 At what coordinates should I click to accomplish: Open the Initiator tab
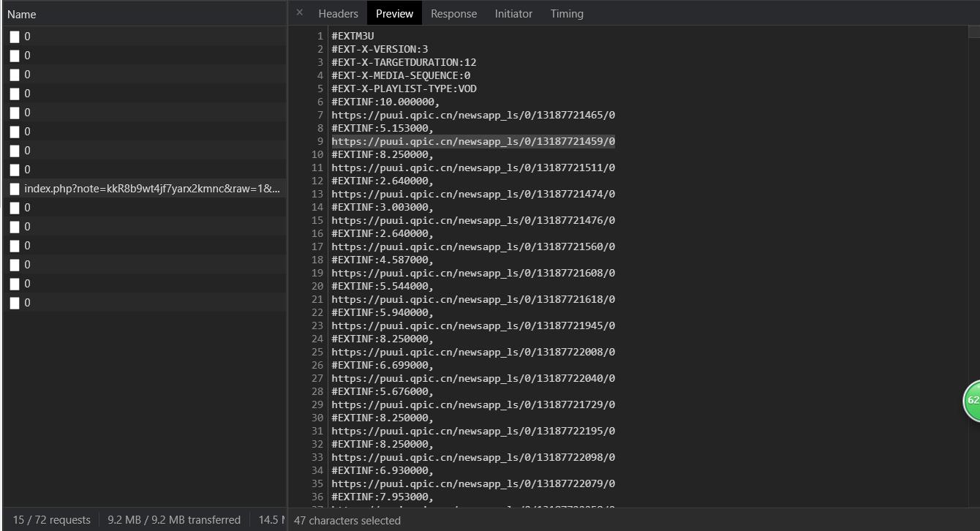pos(513,13)
